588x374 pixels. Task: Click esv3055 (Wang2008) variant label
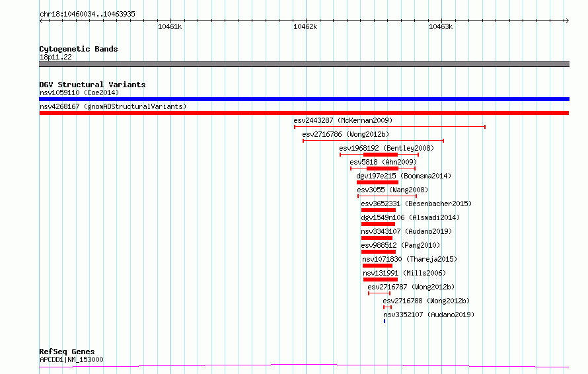(x=392, y=190)
